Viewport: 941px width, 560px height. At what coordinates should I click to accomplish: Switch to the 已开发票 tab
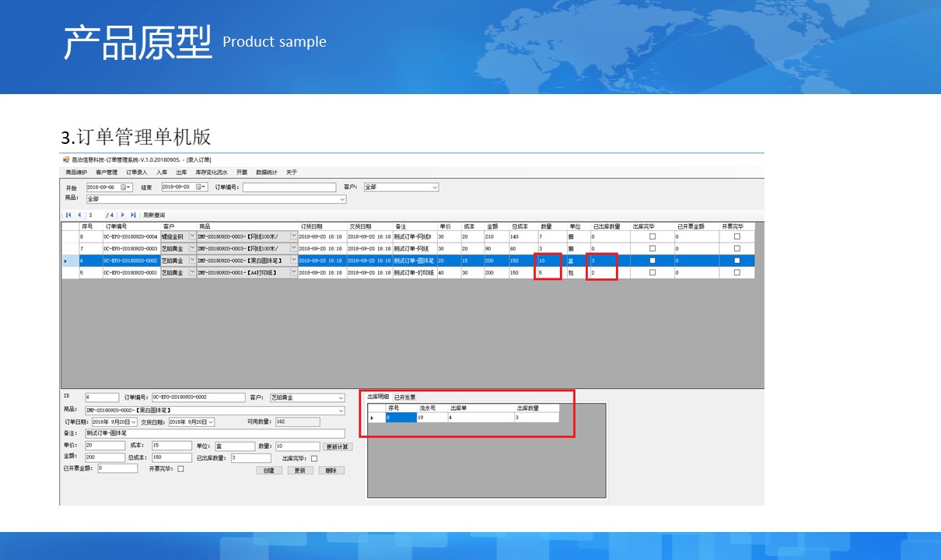404,397
